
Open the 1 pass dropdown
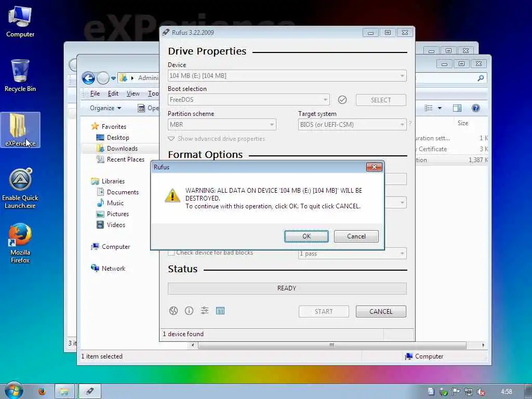352,254
